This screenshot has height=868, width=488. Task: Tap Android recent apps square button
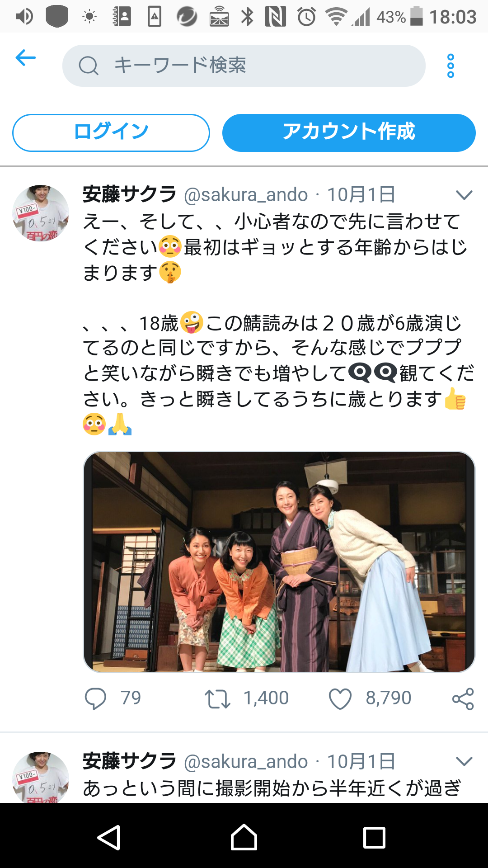(375, 838)
